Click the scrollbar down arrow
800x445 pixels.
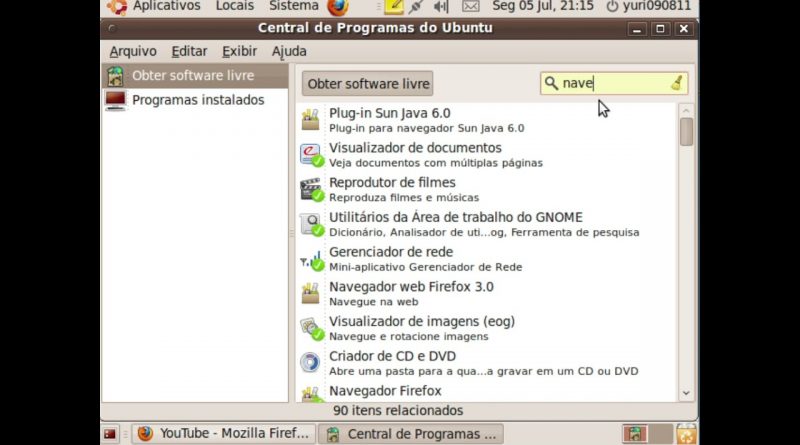[686, 393]
